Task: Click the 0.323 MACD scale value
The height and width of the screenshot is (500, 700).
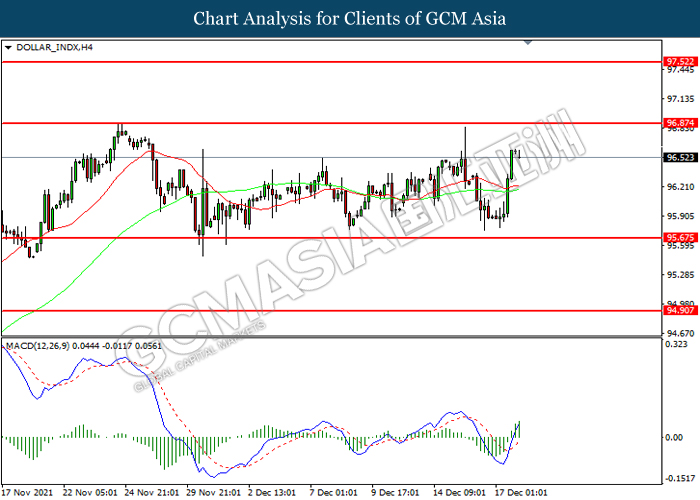Action: (x=676, y=344)
